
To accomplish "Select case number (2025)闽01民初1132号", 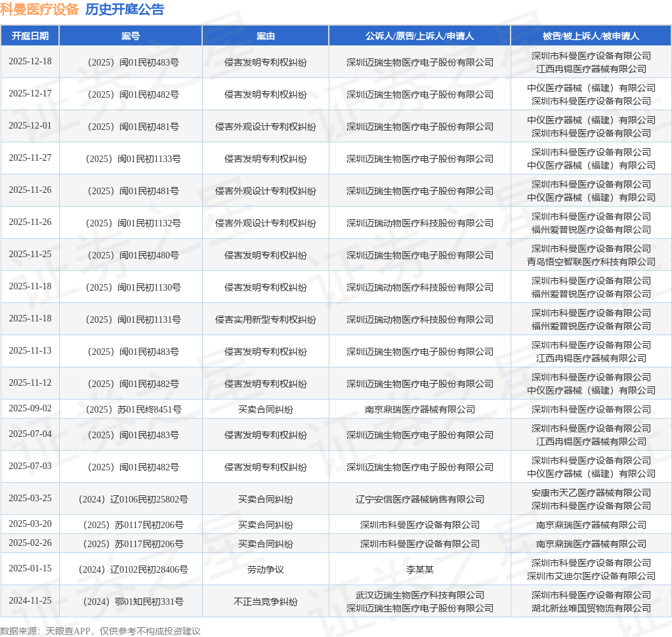I will [x=133, y=223].
